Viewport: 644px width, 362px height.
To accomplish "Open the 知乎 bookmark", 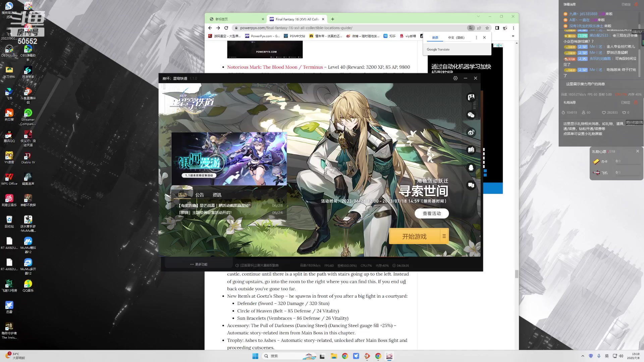I will click(390, 36).
